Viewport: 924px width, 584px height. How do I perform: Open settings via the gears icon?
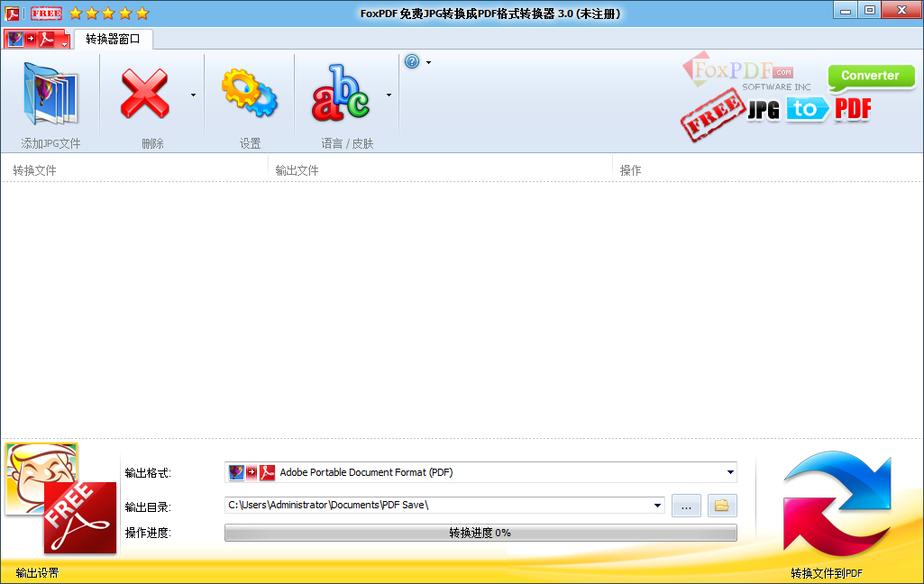pos(250,93)
